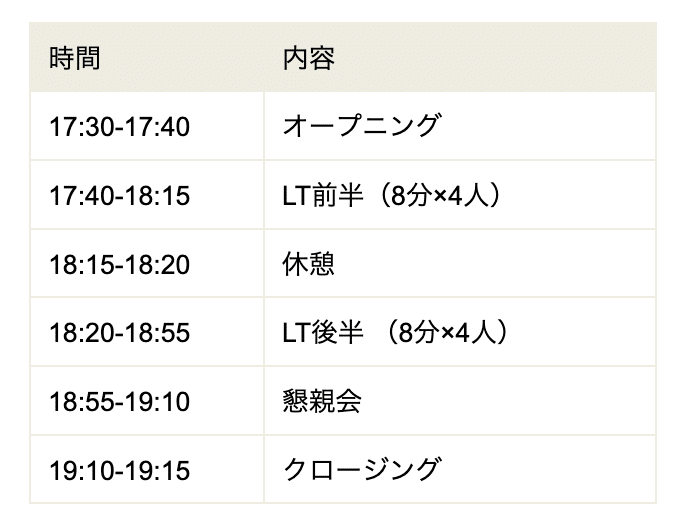The width and height of the screenshot is (688, 522).
Task: Click the 懇親会 cell
Action: coord(321,402)
